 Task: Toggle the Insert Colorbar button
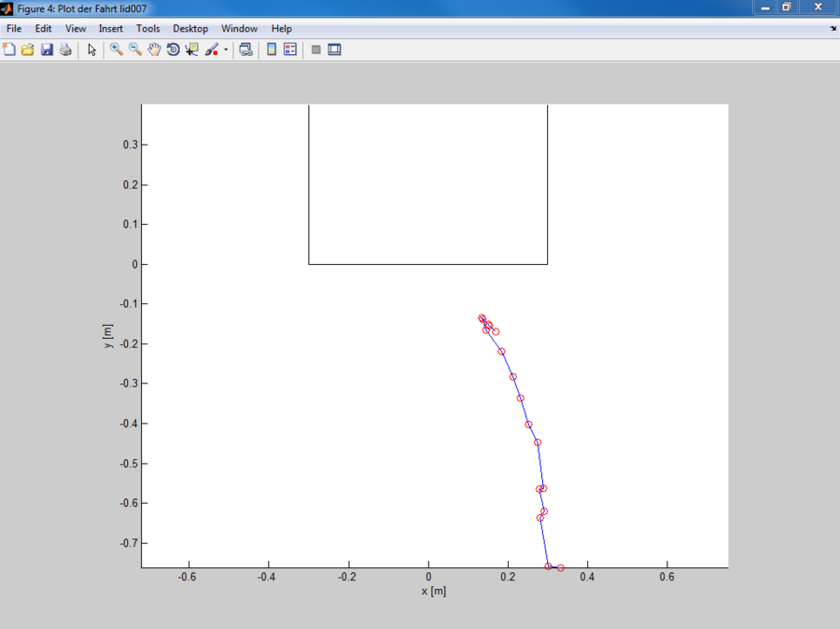click(x=272, y=49)
